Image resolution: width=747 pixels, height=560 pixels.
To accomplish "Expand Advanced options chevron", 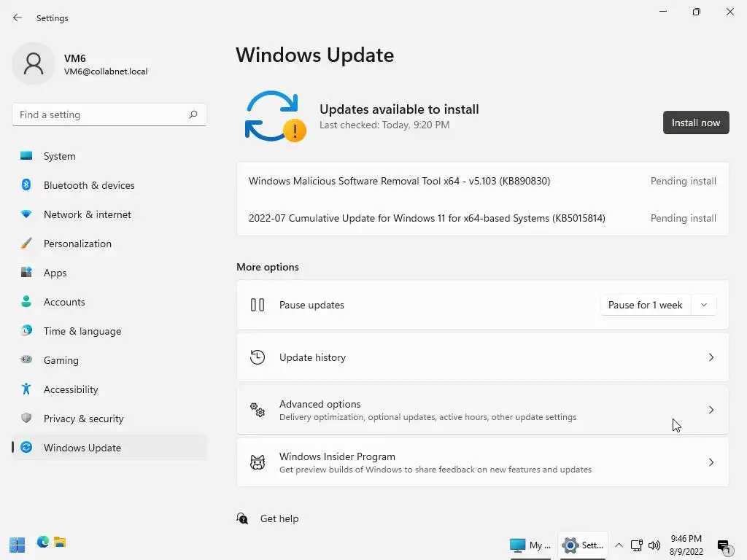I will [x=711, y=410].
